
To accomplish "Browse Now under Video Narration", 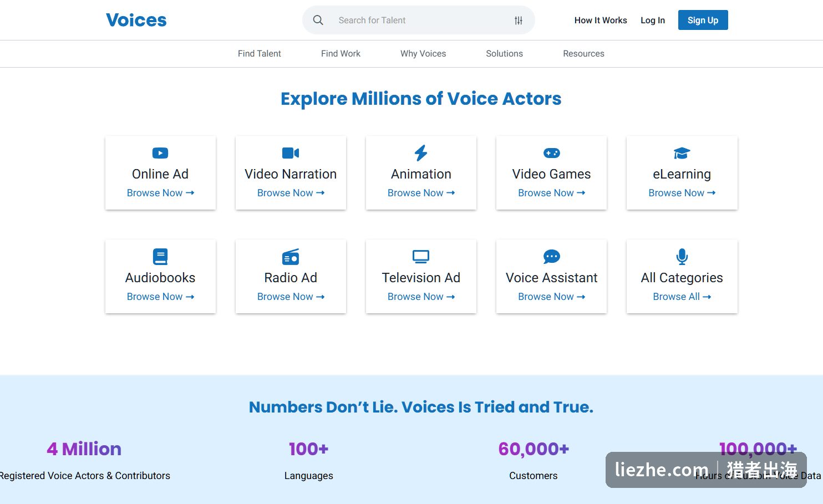I will (x=291, y=193).
